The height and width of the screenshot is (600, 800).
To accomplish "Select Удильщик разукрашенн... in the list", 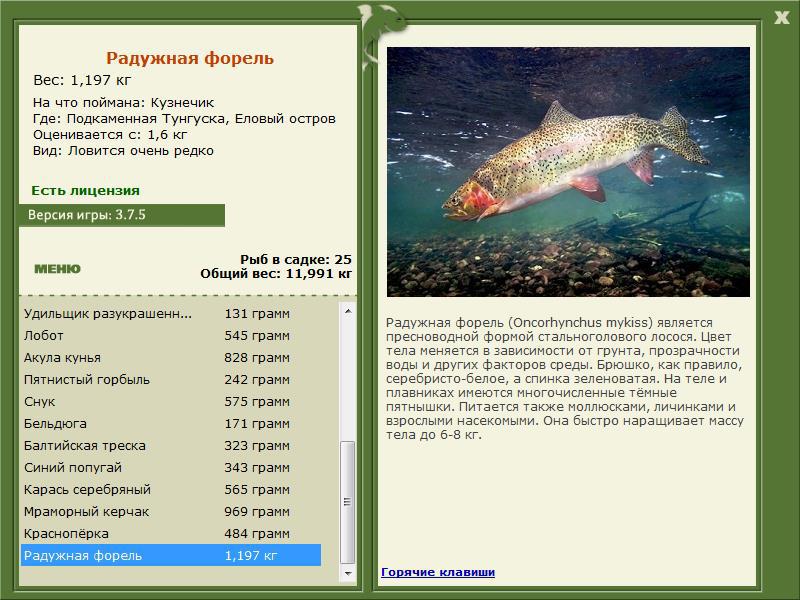I will click(x=171, y=314).
